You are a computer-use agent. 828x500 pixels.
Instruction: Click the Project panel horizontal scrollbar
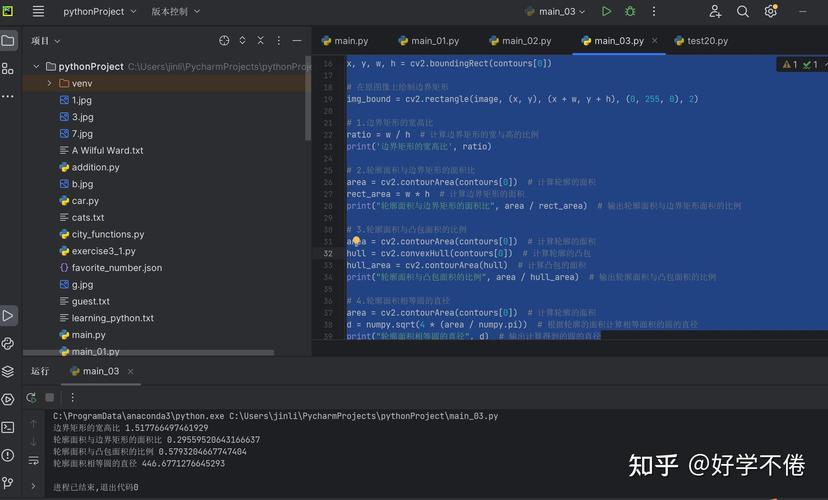pyautogui.click(x=148, y=352)
